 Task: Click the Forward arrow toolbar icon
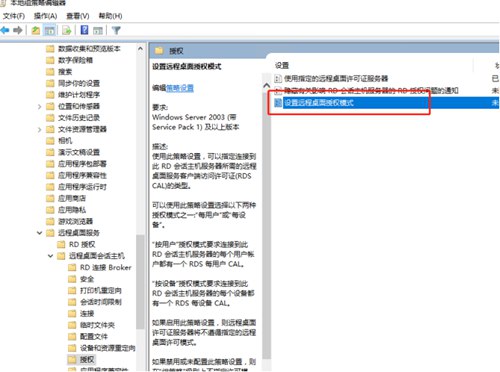pos(18,31)
